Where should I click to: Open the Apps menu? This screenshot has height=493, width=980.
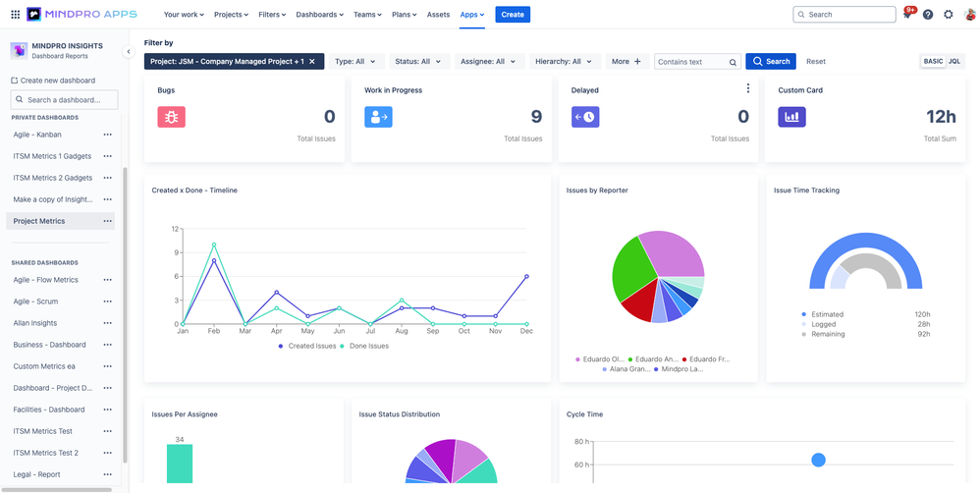472,15
